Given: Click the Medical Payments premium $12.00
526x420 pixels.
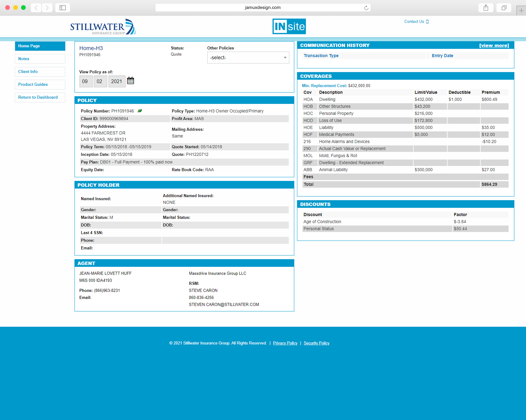Looking at the screenshot, I should click(x=488, y=135).
